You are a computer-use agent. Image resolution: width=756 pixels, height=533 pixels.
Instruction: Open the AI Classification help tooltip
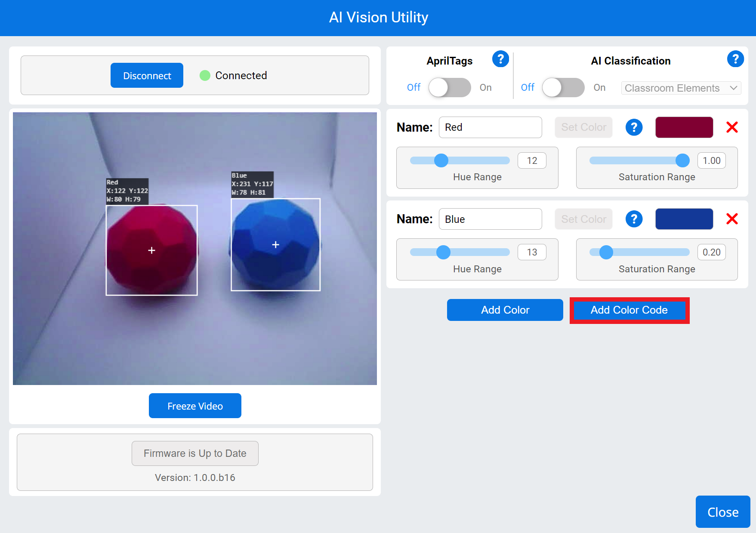[736, 59]
